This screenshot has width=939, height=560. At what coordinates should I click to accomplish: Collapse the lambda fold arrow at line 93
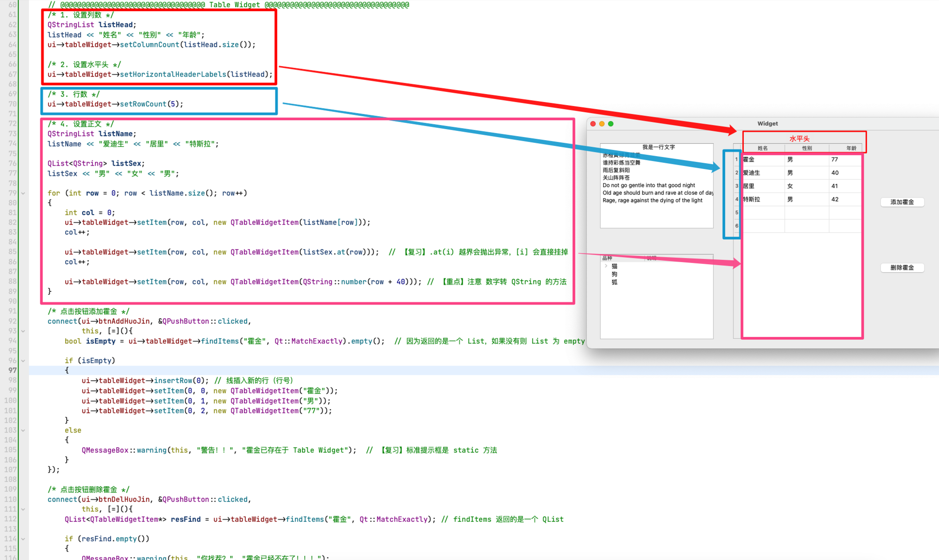(23, 331)
